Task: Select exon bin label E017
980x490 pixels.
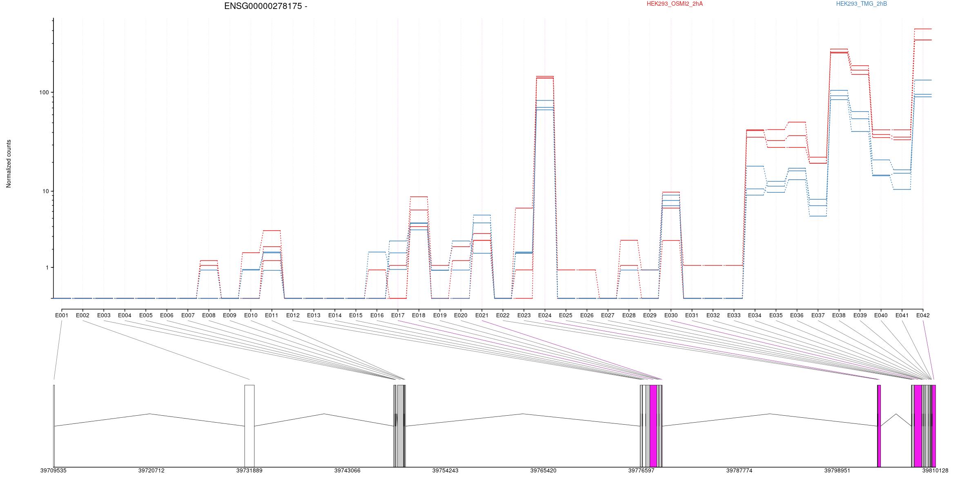Action: point(398,315)
